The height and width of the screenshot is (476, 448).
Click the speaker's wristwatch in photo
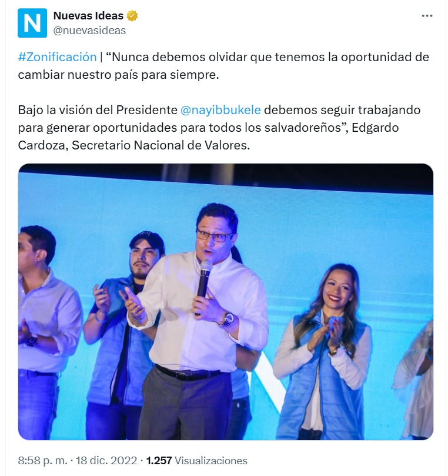[226, 319]
